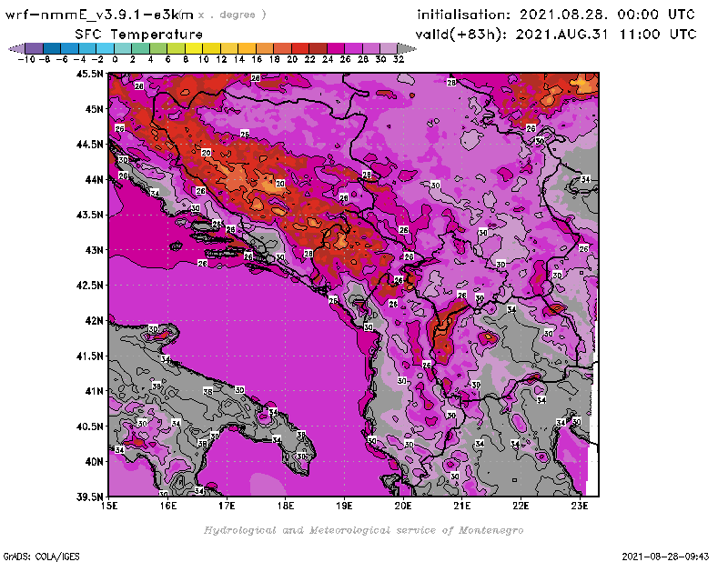Pick the yellow 8 to 10 legend swatch

(x=194, y=49)
